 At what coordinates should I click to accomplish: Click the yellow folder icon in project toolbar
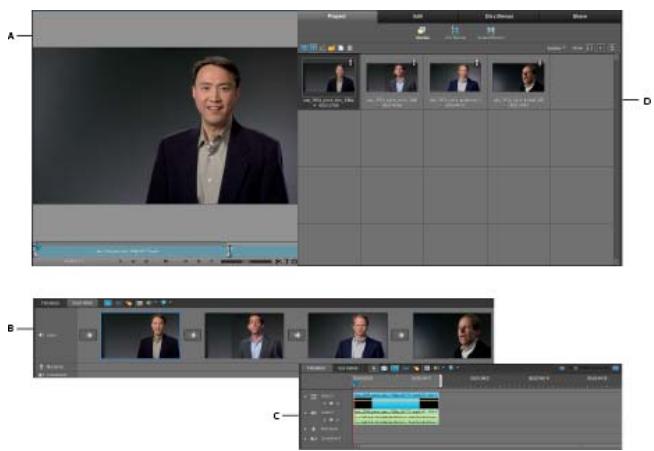click(x=332, y=48)
